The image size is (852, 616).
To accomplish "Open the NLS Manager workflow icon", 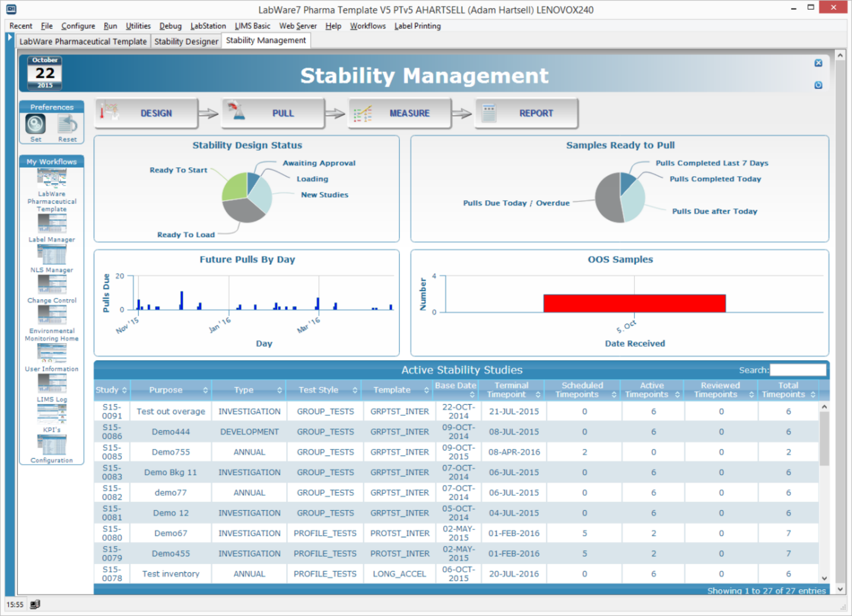I will [x=52, y=254].
